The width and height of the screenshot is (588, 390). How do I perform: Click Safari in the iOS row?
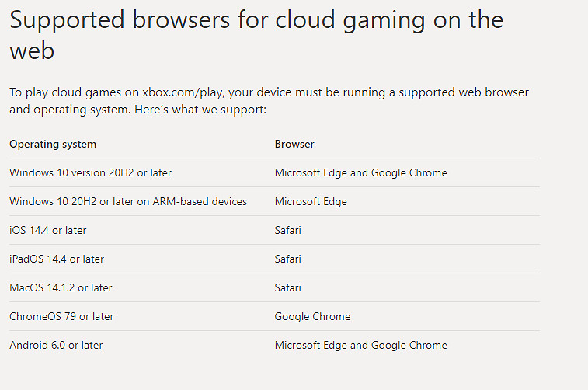[x=288, y=230]
